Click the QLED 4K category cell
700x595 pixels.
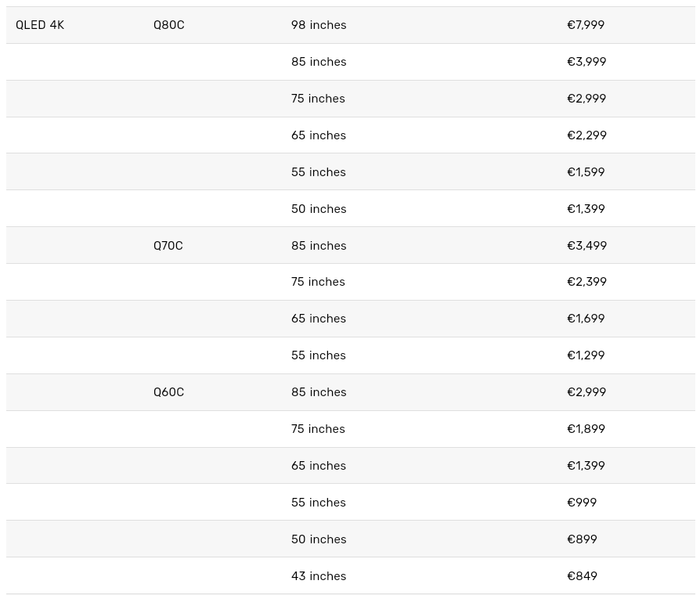[40, 25]
